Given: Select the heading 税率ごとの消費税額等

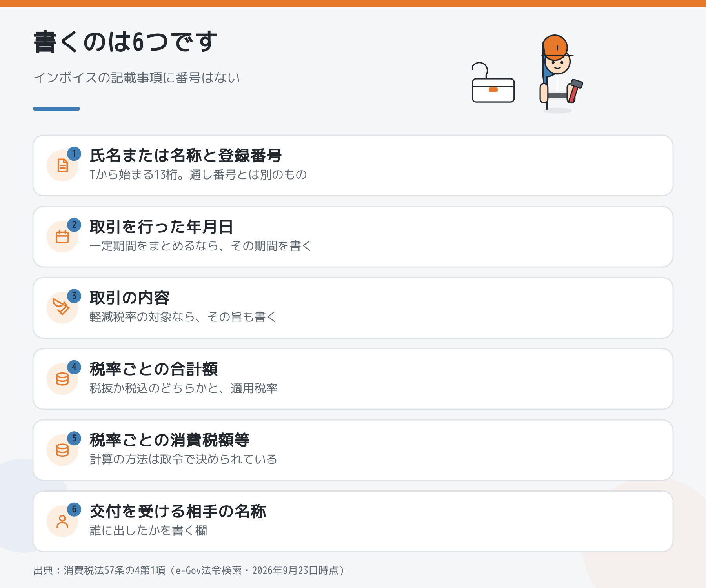Looking at the screenshot, I should 170,440.
